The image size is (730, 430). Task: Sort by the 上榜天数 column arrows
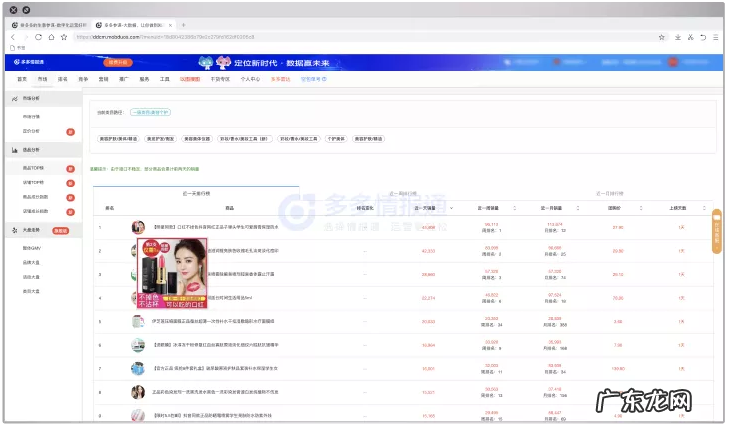tap(706, 209)
